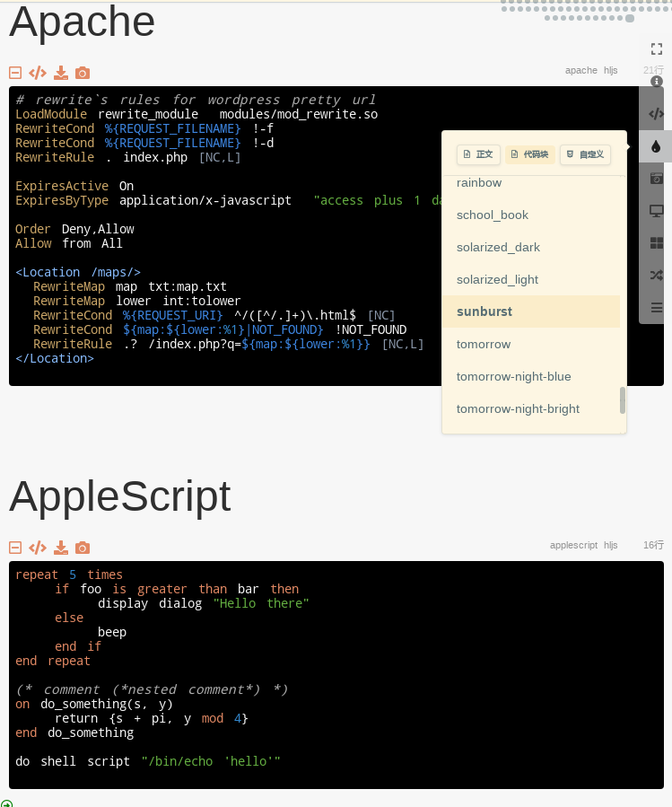This screenshot has height=807, width=672.
Task: Click the Apache code view </> icon
Action: click(38, 73)
